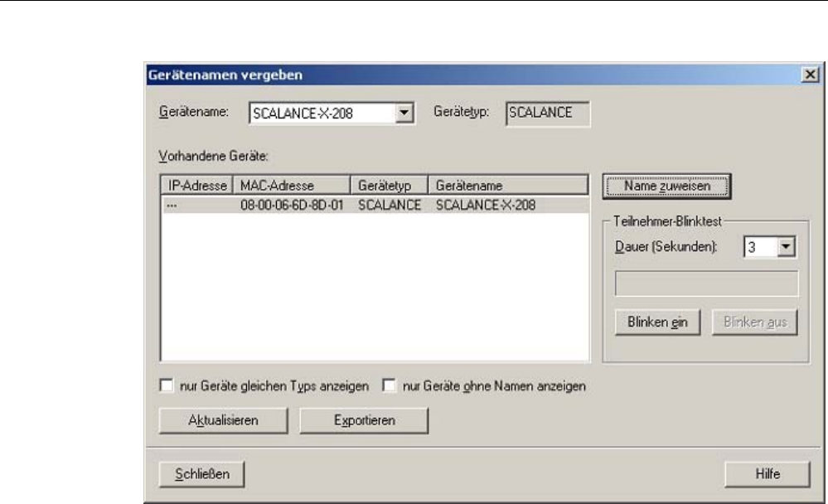Click the Dauer value 3 field
The height and width of the screenshot is (504, 828).
(760, 247)
